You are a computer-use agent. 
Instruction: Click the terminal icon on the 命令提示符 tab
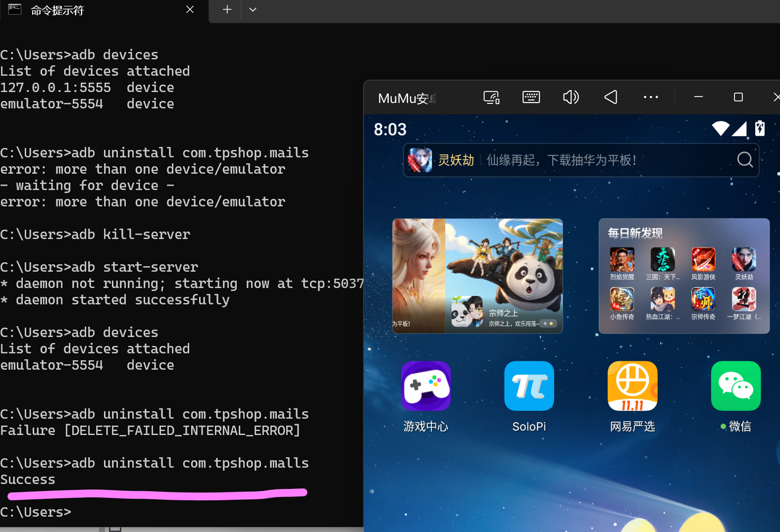point(15,9)
